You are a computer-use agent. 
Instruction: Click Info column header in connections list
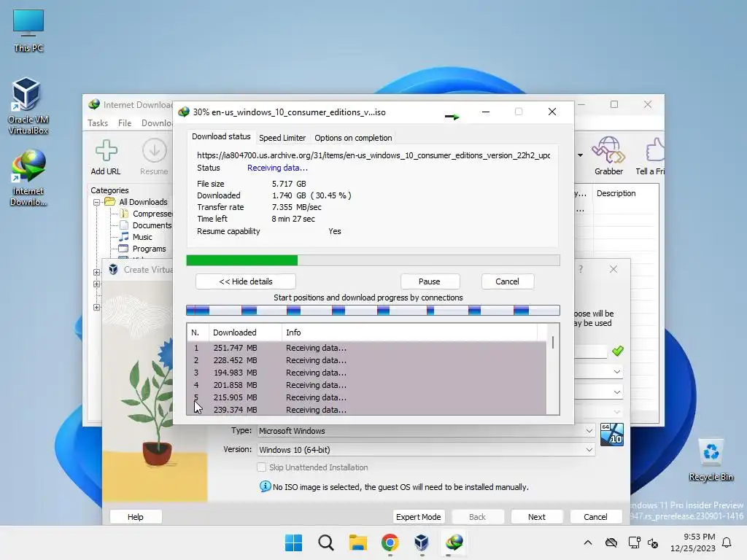[x=409, y=332]
